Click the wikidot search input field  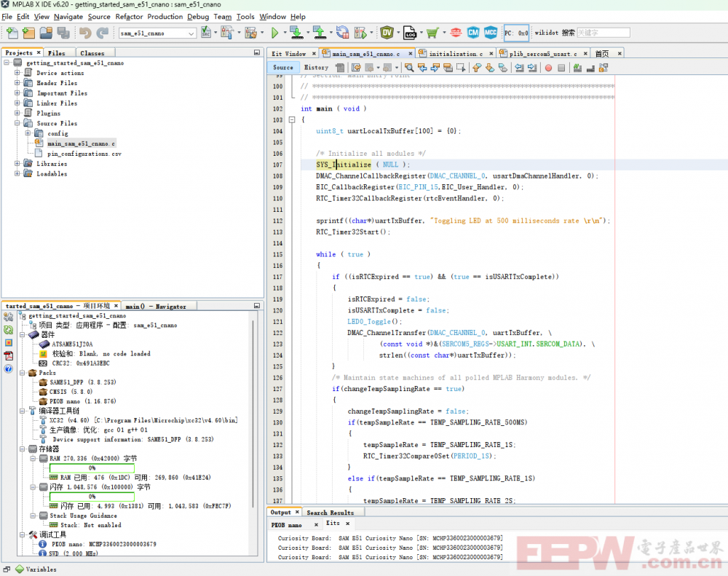click(603, 33)
